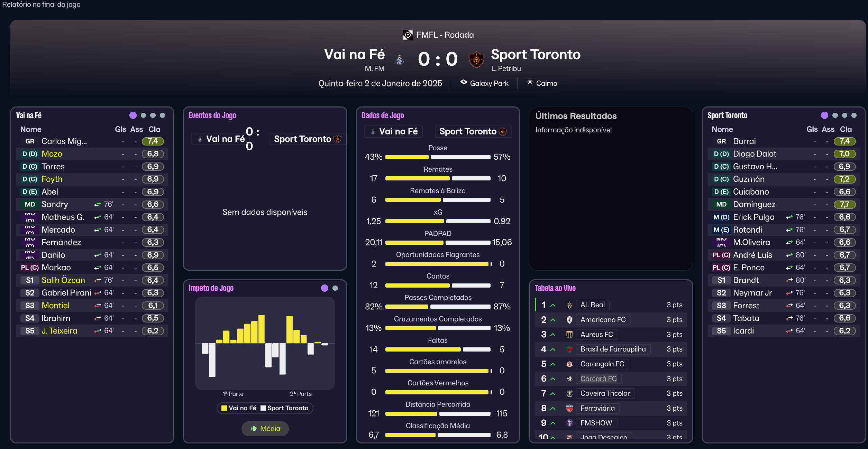This screenshot has height=449, width=868.
Task: Expand the AL Real row position arrow
Action: pos(553,305)
